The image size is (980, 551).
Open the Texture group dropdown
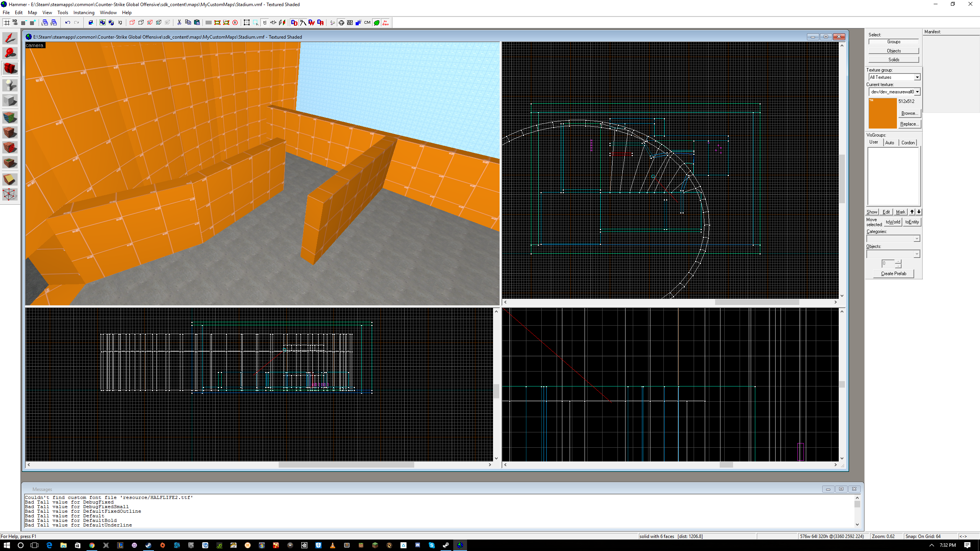pos(917,77)
